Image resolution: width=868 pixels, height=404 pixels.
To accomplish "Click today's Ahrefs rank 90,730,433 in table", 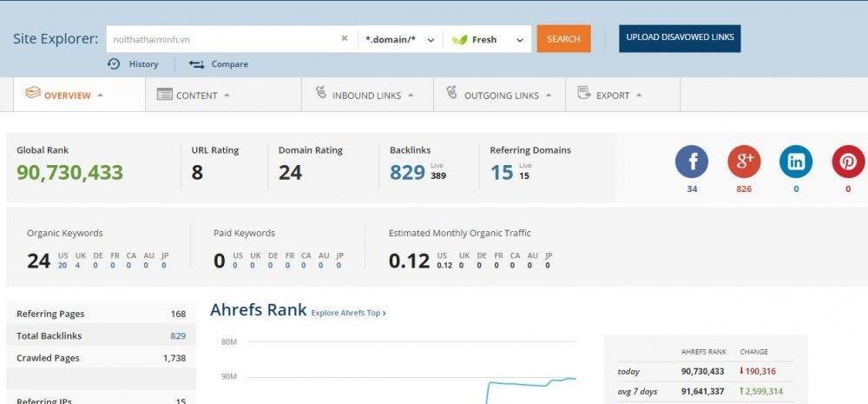I will pos(702,371).
